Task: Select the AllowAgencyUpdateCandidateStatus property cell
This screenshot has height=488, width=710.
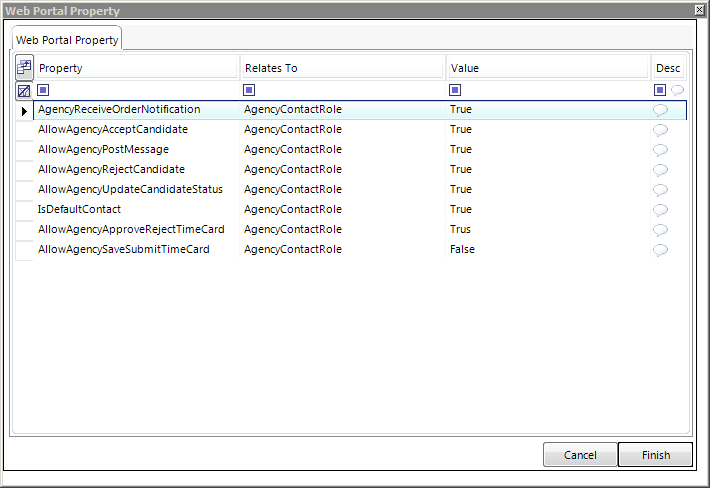Action: [136, 189]
